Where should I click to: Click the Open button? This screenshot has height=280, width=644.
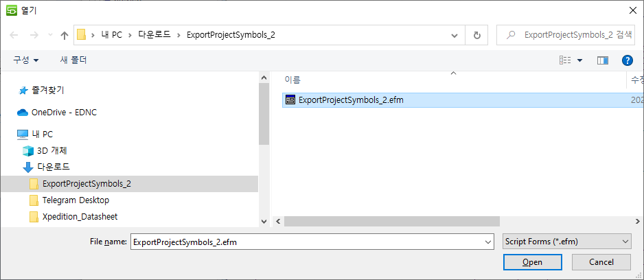point(532,262)
